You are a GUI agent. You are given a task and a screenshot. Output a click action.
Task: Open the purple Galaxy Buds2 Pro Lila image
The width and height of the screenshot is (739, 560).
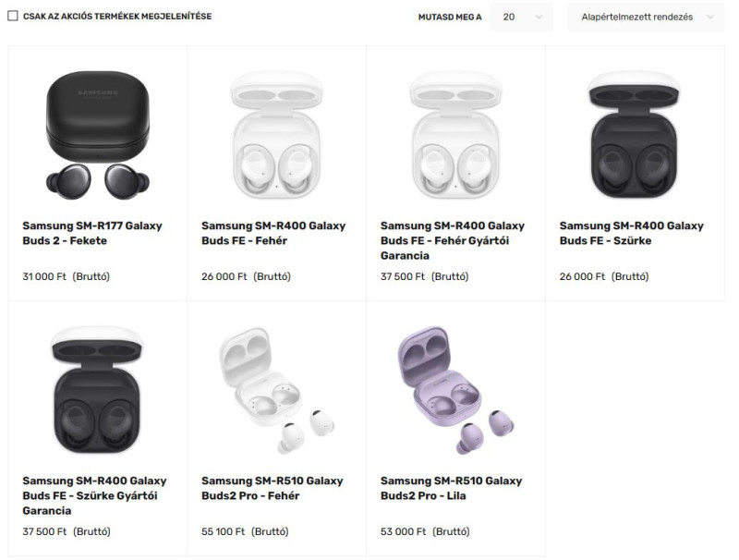point(456,390)
